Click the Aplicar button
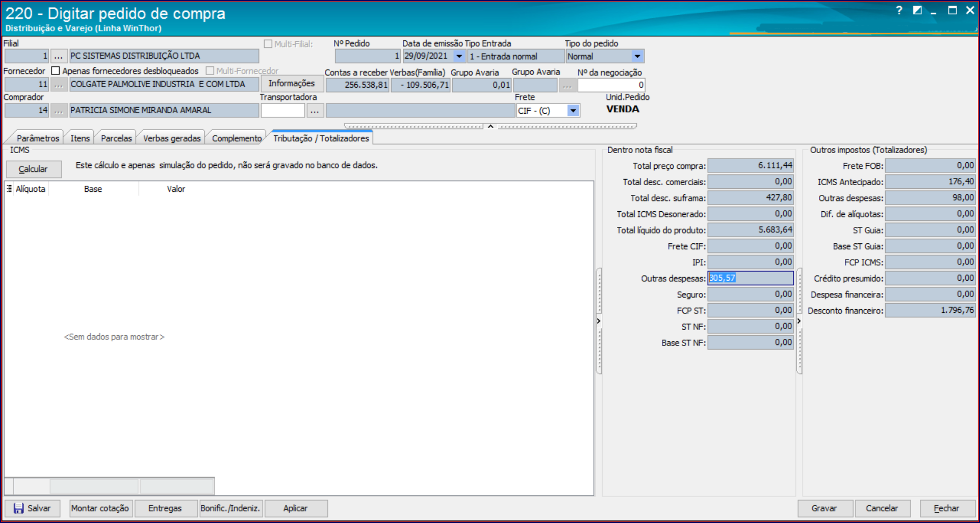This screenshot has height=523, width=980. 296,508
